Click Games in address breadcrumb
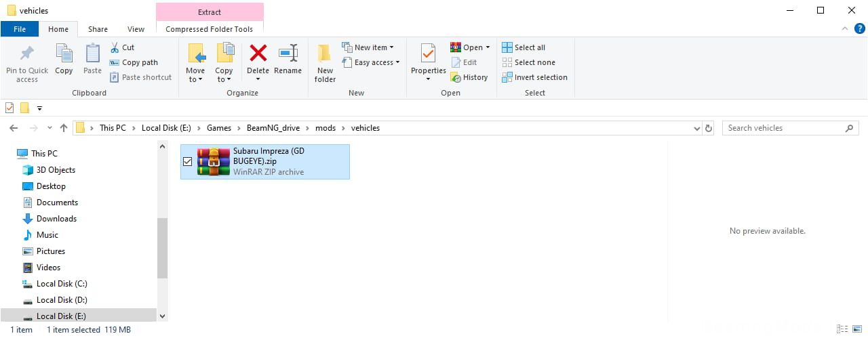 pos(219,128)
